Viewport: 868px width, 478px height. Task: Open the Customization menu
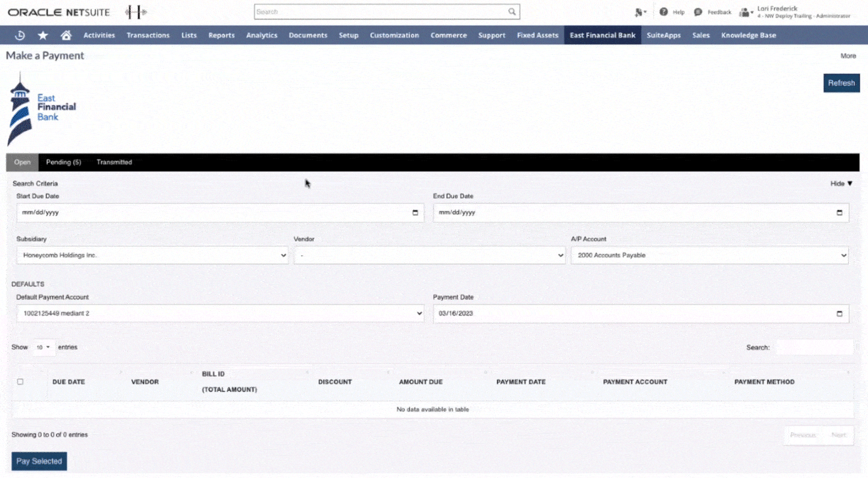pyautogui.click(x=394, y=35)
